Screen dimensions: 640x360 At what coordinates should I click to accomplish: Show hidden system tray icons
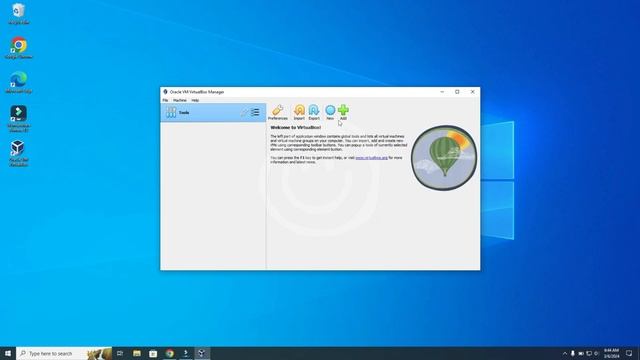(565, 353)
